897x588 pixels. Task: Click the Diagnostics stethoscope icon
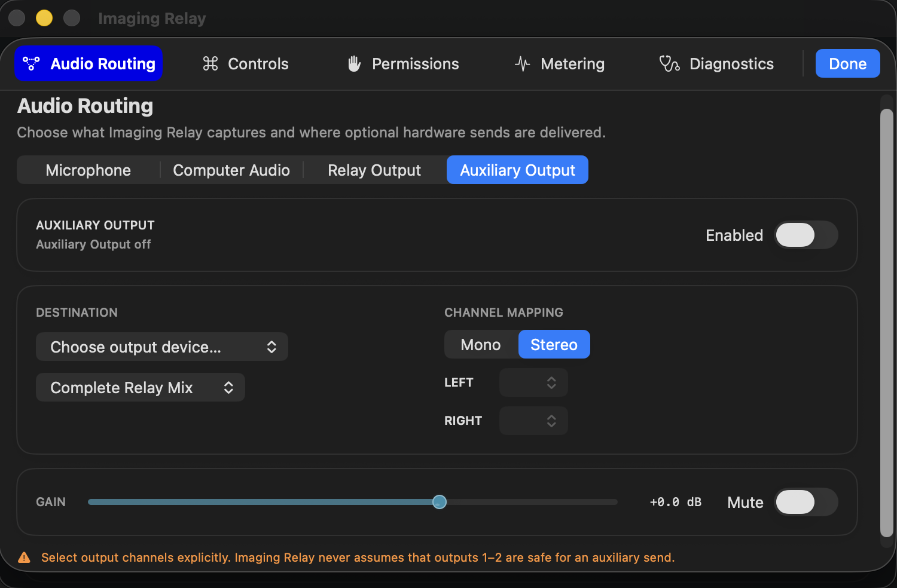(x=669, y=63)
